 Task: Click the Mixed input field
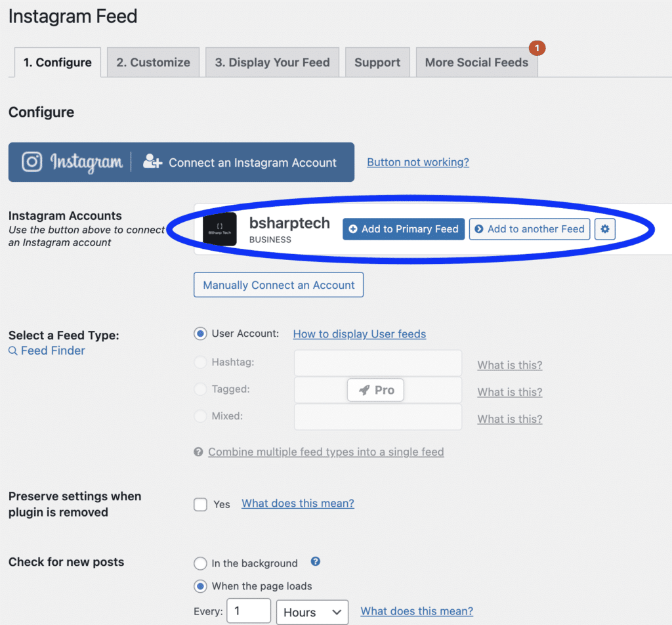point(378,417)
